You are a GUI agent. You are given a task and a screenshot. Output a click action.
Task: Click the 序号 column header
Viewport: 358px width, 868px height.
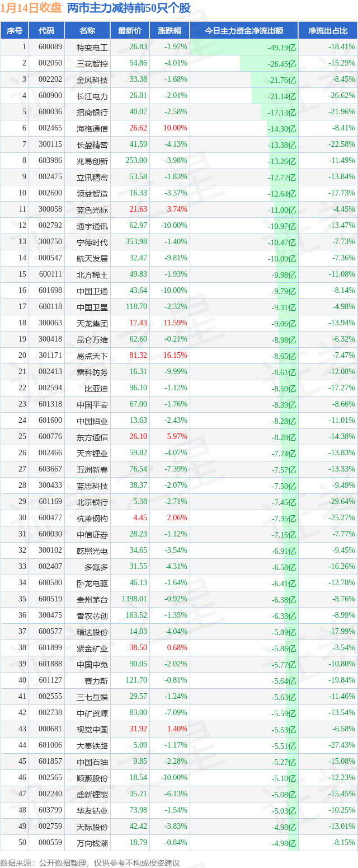[15, 31]
